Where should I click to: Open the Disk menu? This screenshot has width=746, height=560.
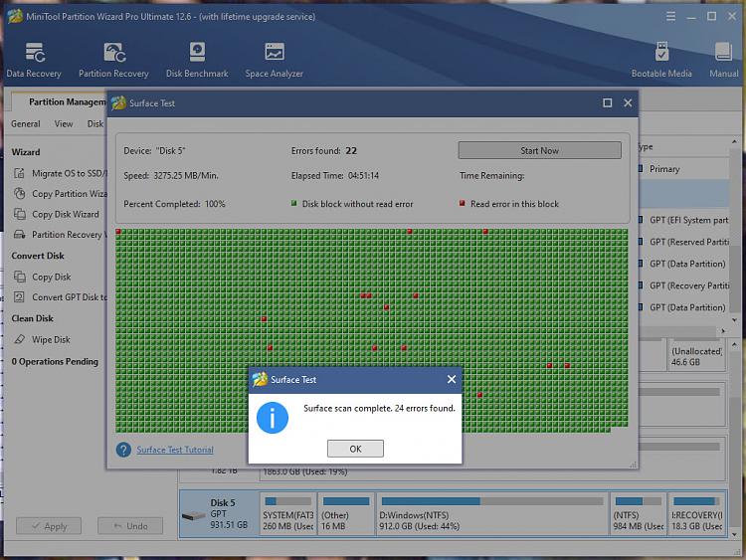pyautogui.click(x=95, y=123)
